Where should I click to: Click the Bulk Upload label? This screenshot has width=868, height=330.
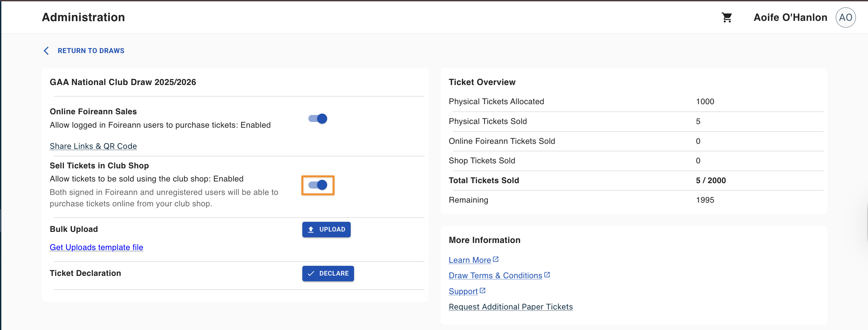click(x=74, y=229)
